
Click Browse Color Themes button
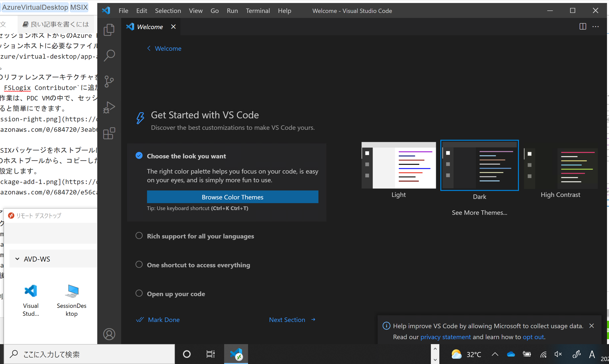point(232,197)
